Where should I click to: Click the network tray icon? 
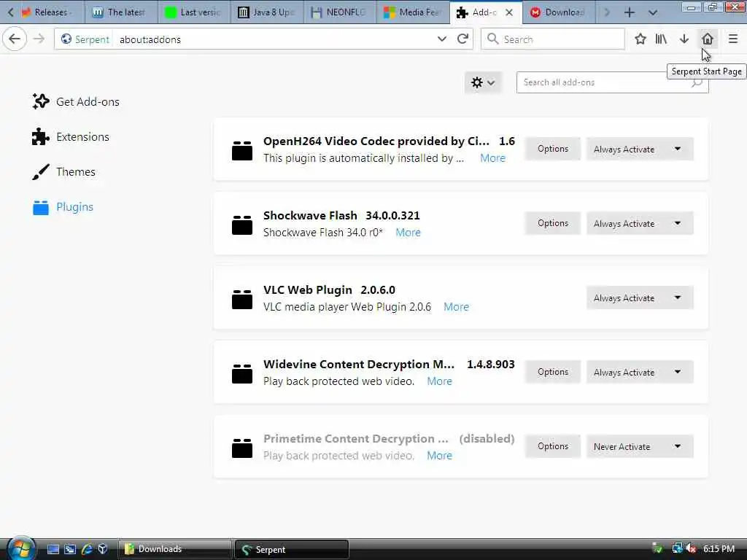pyautogui.click(x=677, y=548)
